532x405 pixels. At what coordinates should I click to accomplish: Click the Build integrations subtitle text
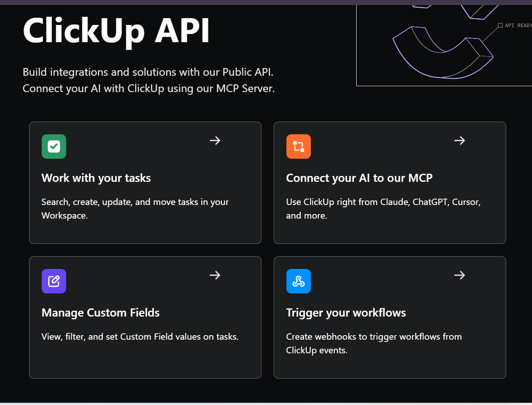(x=148, y=80)
